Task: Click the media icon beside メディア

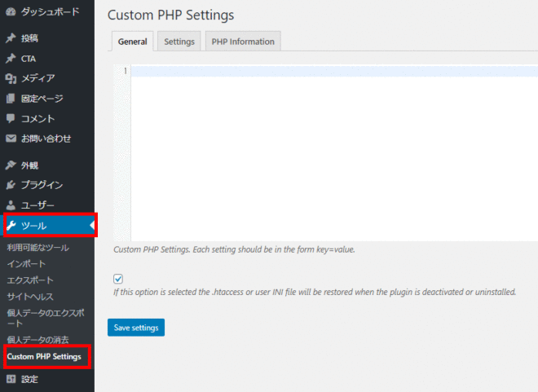Action: [x=11, y=78]
